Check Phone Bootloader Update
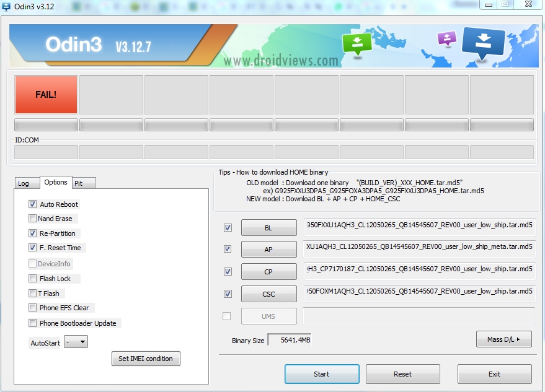The image size is (545, 392). [x=32, y=323]
